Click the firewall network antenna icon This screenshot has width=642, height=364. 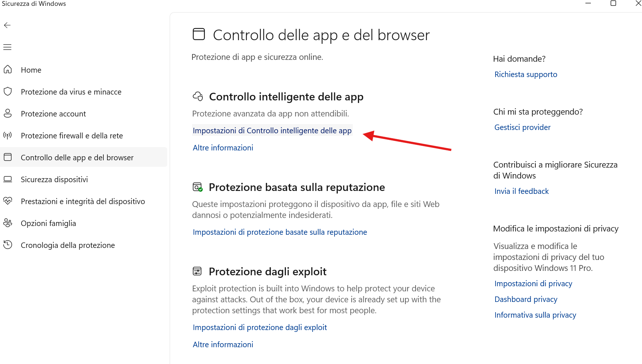coord(8,135)
